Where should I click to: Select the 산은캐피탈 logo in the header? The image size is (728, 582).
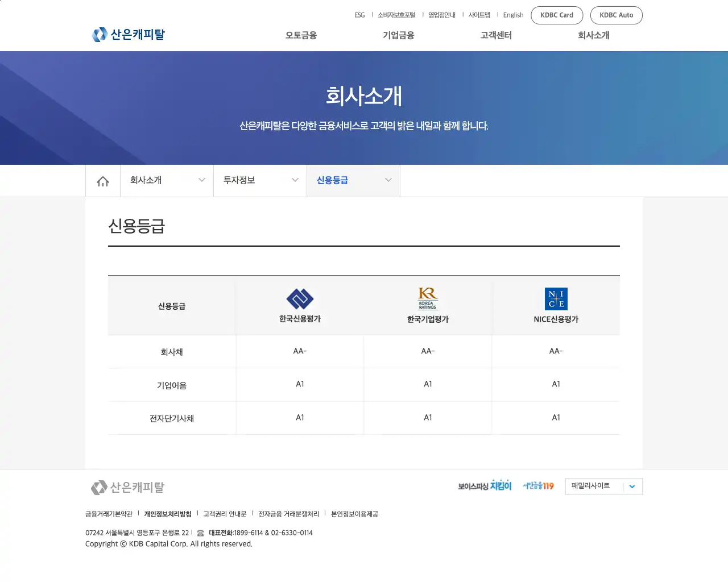[x=128, y=34]
